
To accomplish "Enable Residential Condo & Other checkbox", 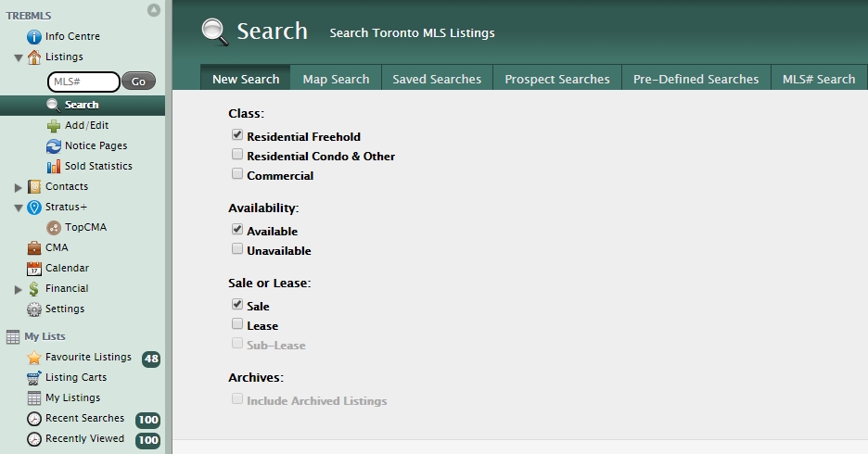I will point(238,156).
